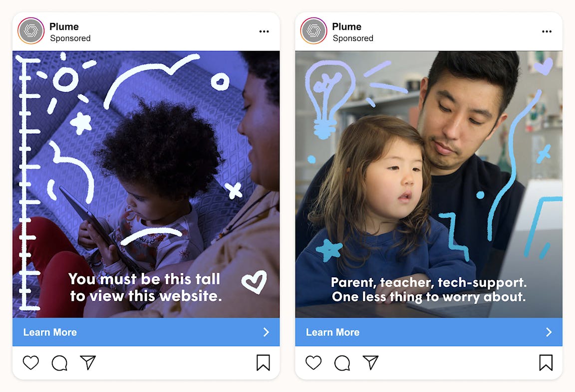Tap the chevron arrow on right Learn More bar
Viewport: 575px width, 392px height.
pos(549,332)
